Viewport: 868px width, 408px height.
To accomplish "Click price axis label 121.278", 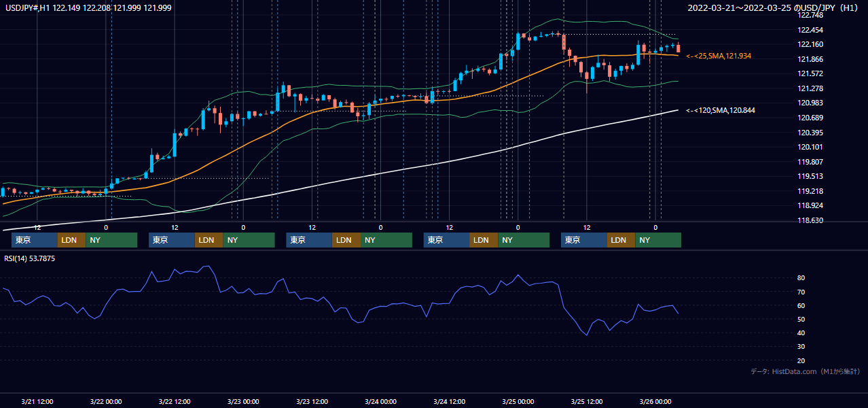I will tap(810, 88).
